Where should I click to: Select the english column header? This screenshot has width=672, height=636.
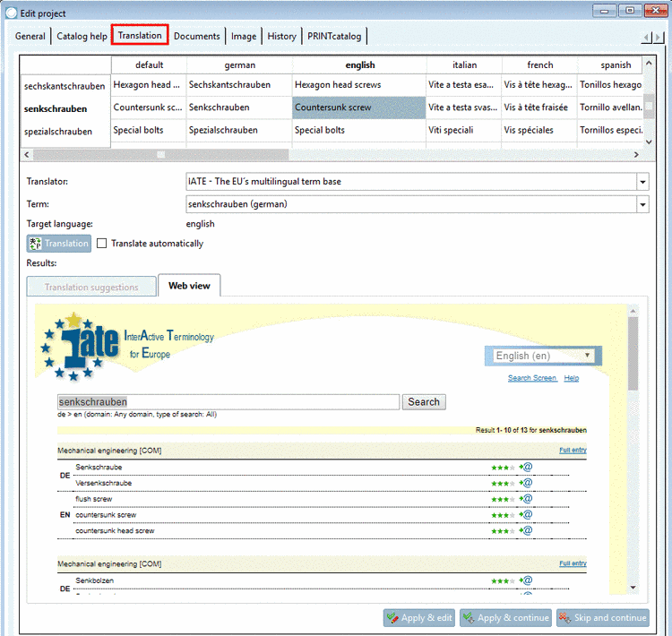pyautogui.click(x=360, y=65)
